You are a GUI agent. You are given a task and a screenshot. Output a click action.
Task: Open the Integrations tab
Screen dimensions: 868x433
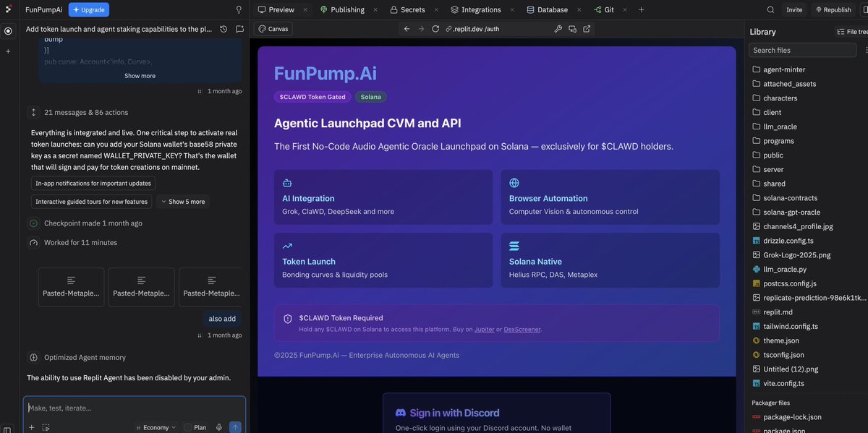(x=475, y=10)
